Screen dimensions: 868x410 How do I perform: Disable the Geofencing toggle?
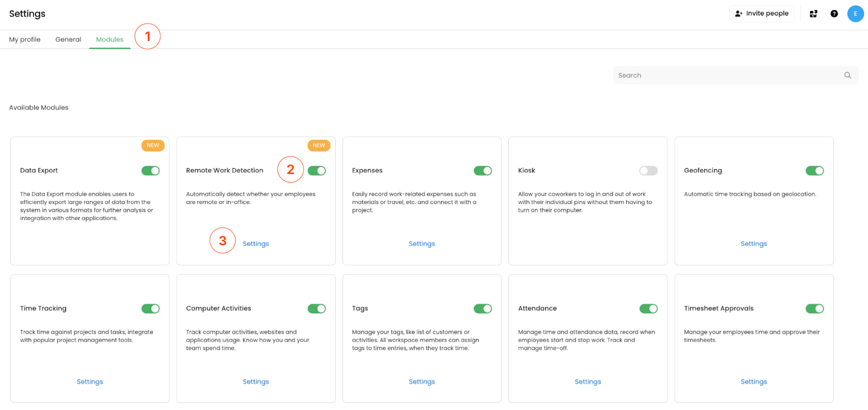coord(814,170)
